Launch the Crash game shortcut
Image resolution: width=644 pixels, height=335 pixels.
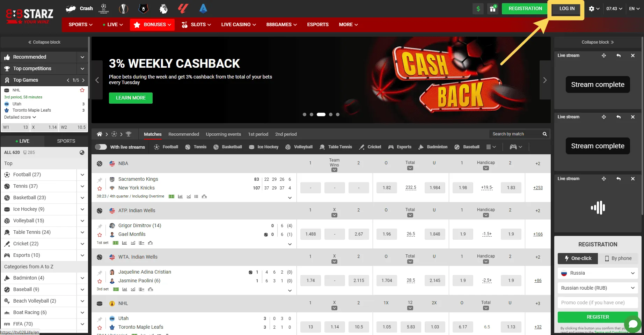click(79, 9)
